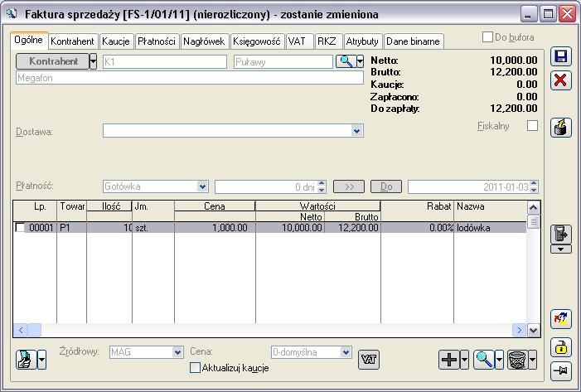Click the lightning bucket icon below Cancel

(x=560, y=128)
